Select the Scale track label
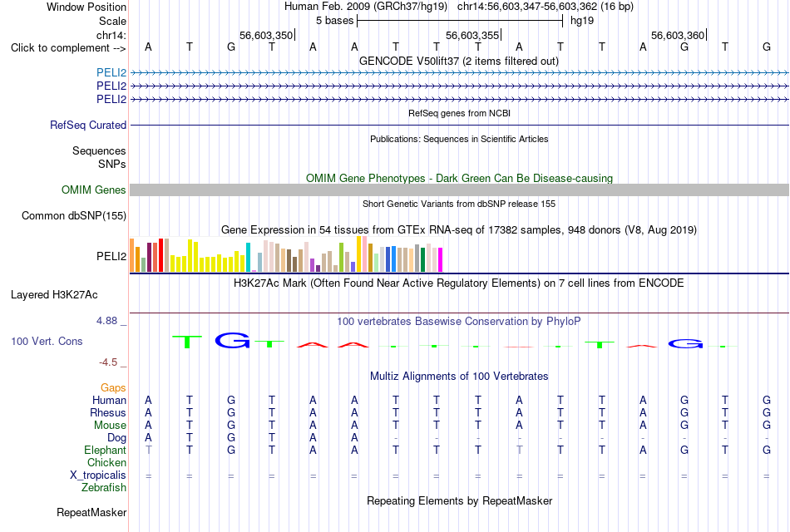790x532 pixels. 112,21
